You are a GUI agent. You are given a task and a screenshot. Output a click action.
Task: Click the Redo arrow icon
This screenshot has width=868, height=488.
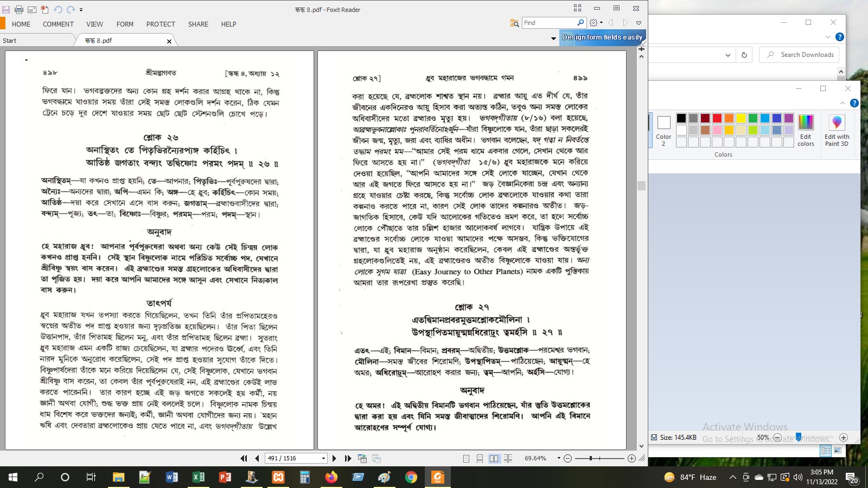(x=71, y=10)
